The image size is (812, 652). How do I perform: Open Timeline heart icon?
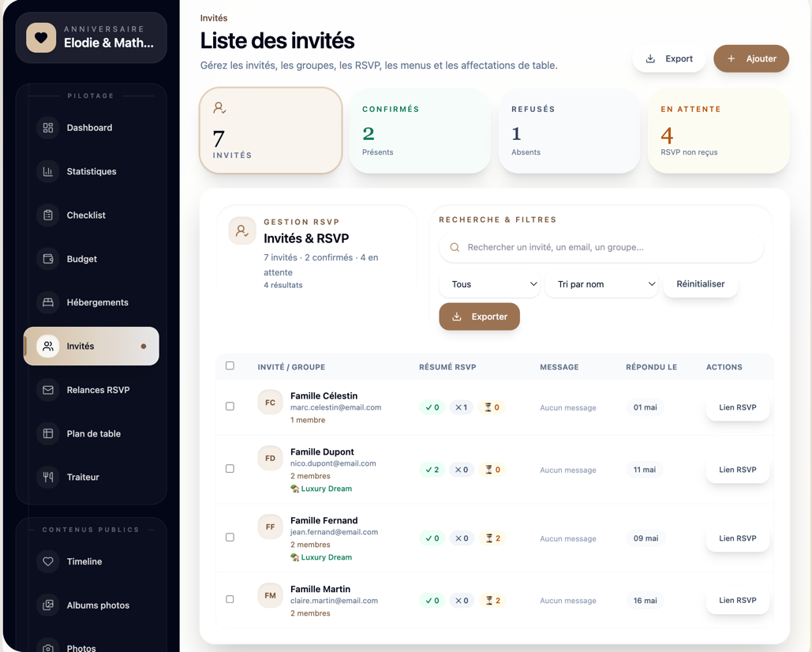tap(48, 561)
